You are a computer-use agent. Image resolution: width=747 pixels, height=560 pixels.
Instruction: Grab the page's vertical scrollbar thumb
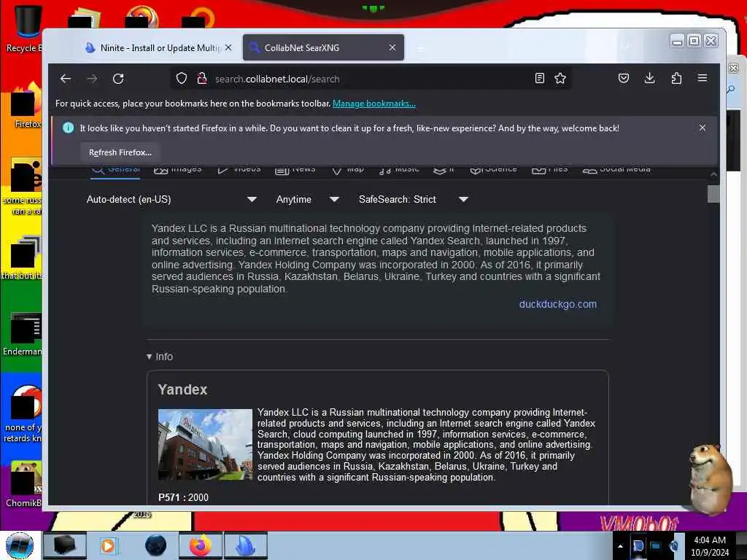point(713,194)
